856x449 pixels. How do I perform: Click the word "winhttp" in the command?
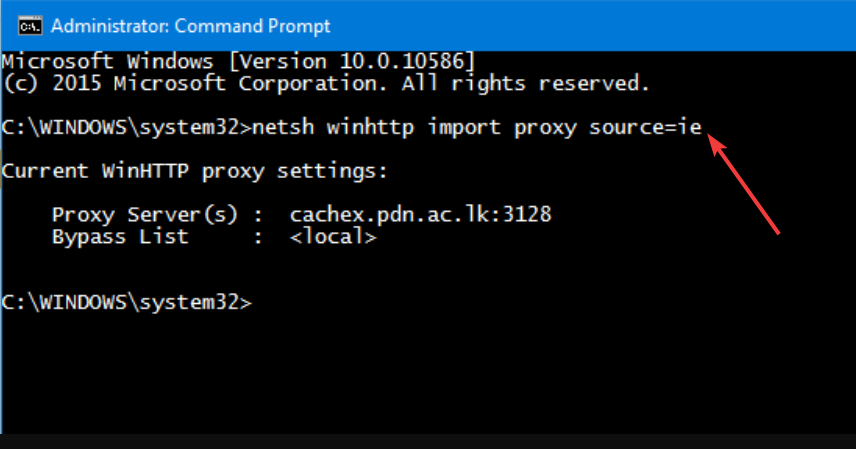pos(370,129)
